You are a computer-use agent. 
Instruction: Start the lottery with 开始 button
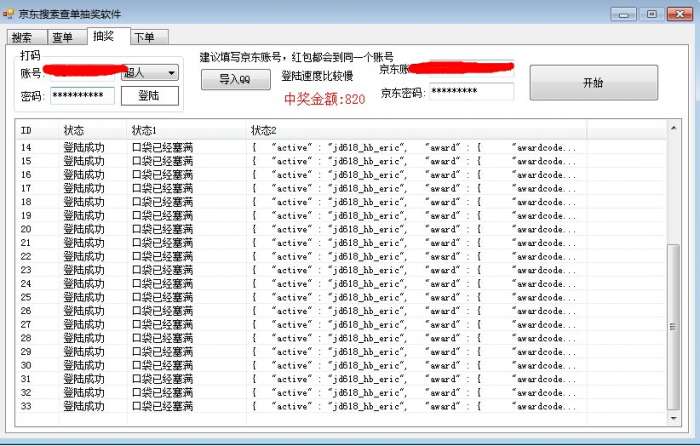593,83
